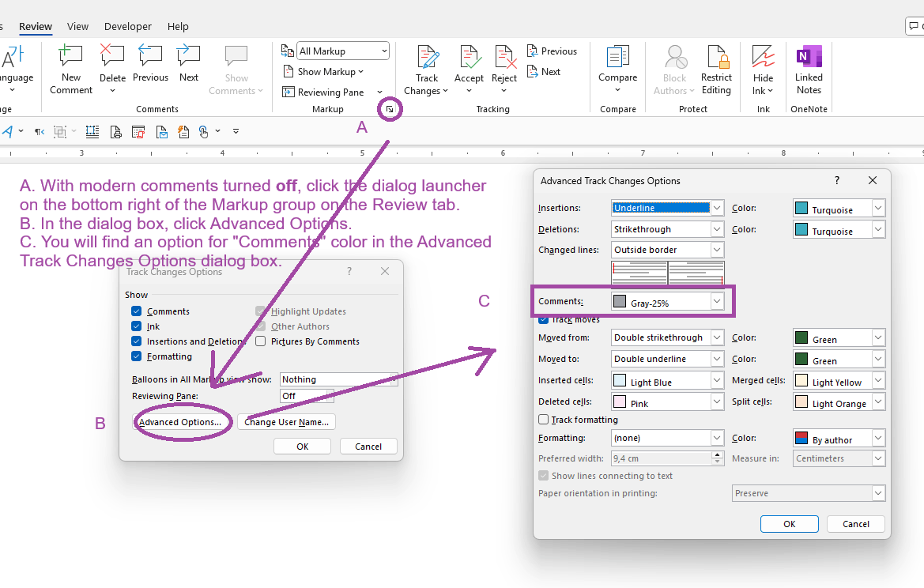Expand the Show Markup menu

click(x=323, y=71)
